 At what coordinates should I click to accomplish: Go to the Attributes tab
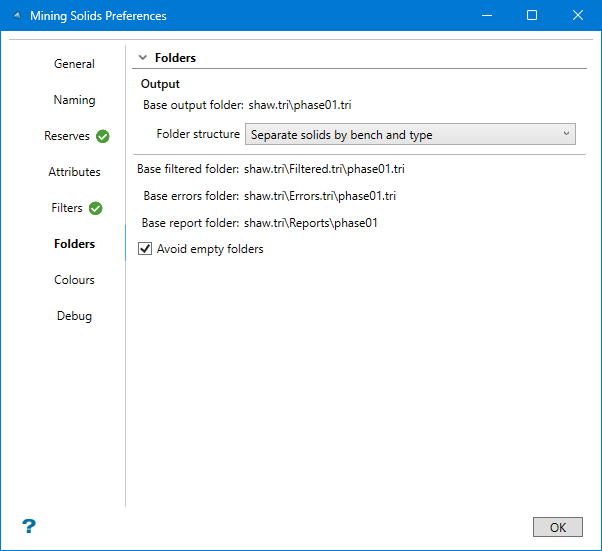pos(74,172)
